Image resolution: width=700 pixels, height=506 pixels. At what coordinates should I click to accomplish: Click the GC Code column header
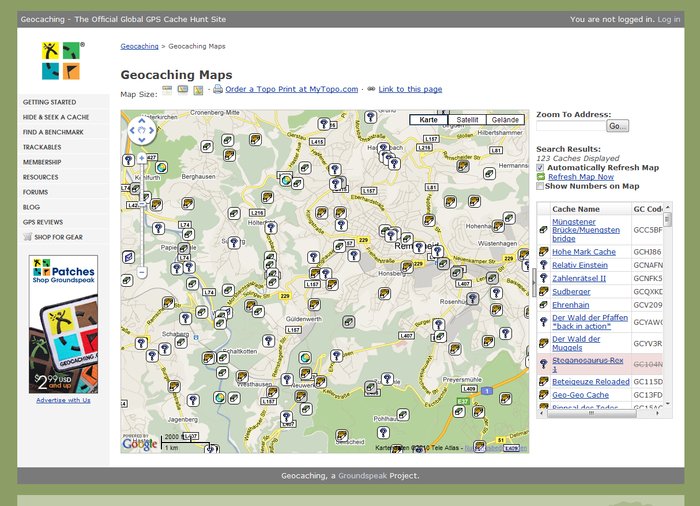pos(647,209)
